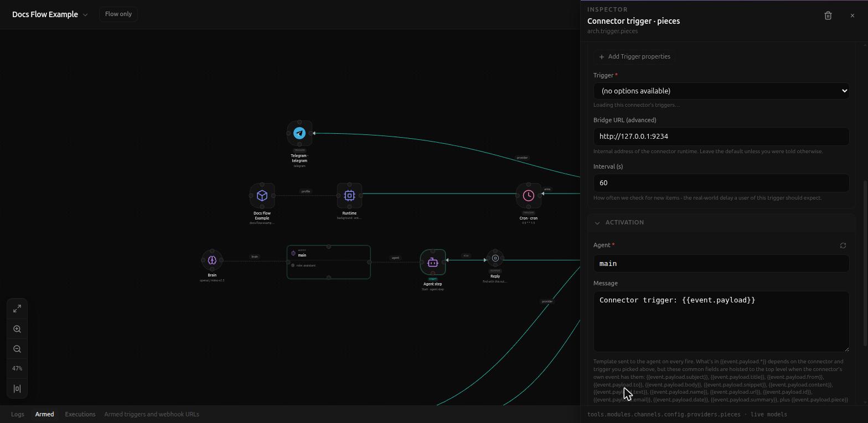Edit the Bridge URL field
Image resolution: width=868 pixels, height=423 pixels.
(721, 137)
